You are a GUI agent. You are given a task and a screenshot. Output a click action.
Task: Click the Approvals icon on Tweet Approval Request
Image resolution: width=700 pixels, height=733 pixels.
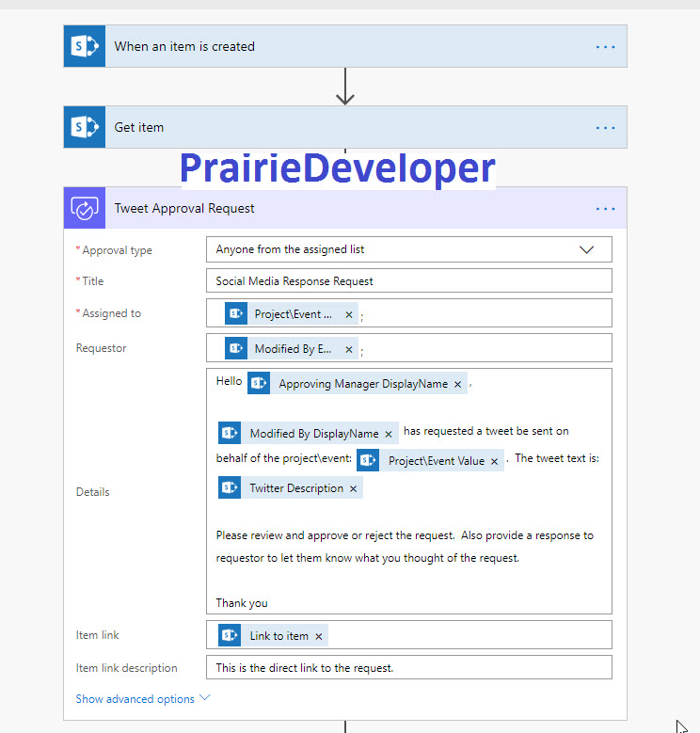click(85, 208)
